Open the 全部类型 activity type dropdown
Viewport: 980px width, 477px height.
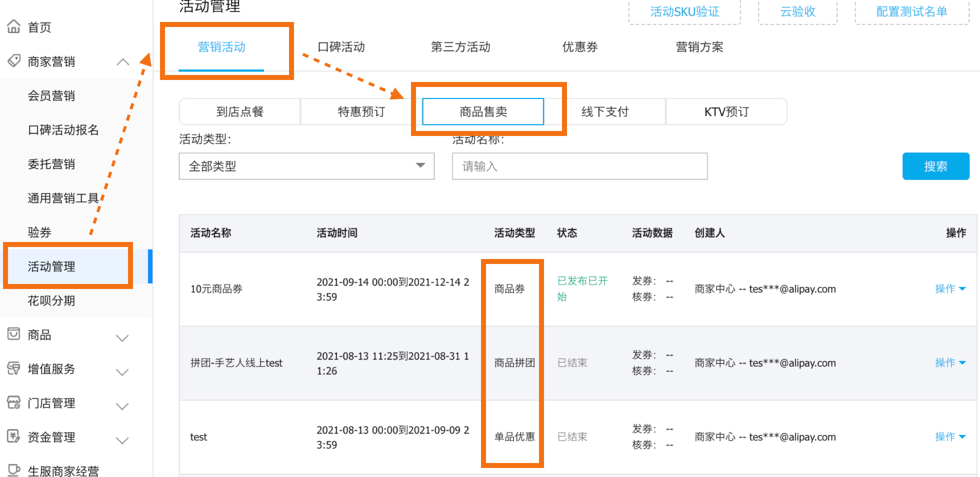(306, 166)
